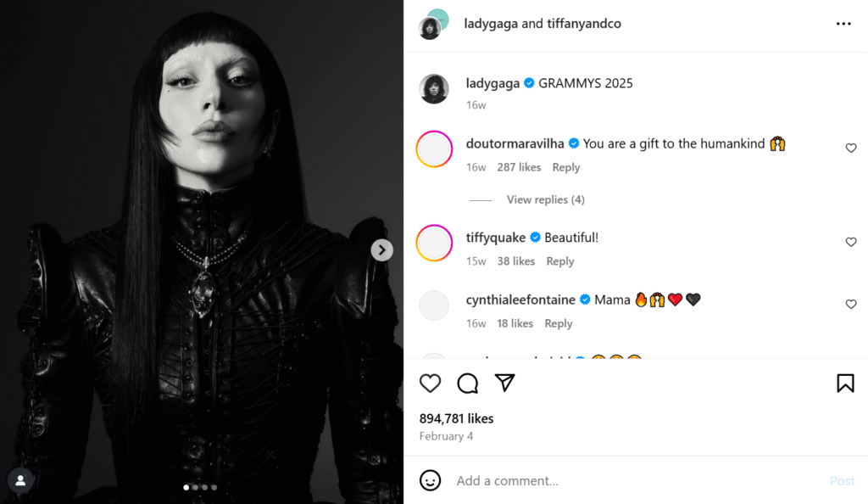Jump to second carousel dot indicator

[x=195, y=487]
